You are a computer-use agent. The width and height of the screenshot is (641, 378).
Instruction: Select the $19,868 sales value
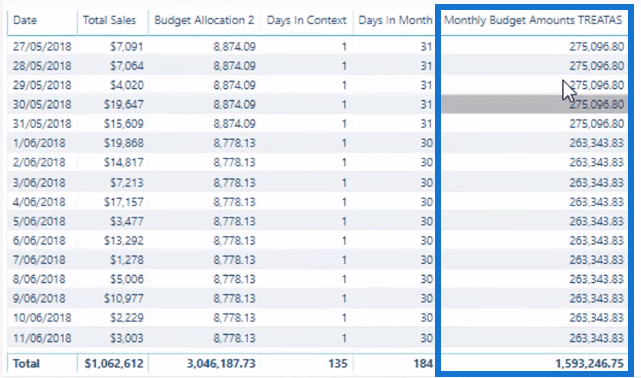tap(123, 143)
